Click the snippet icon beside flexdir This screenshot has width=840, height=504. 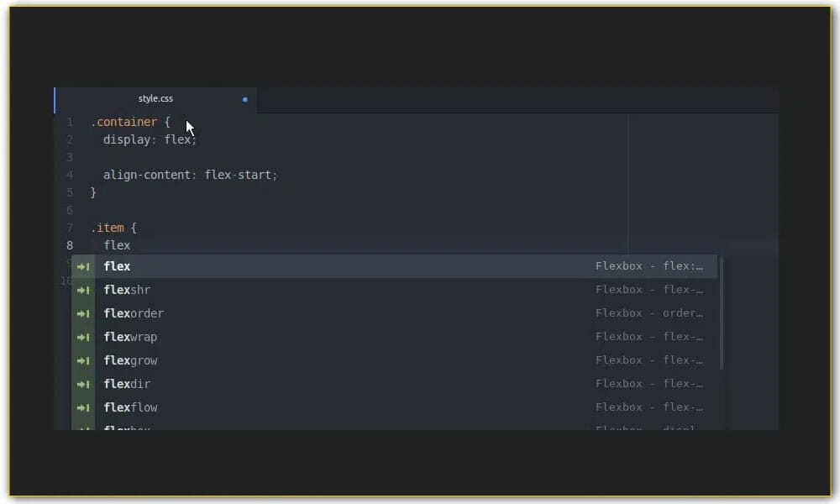[83, 384]
